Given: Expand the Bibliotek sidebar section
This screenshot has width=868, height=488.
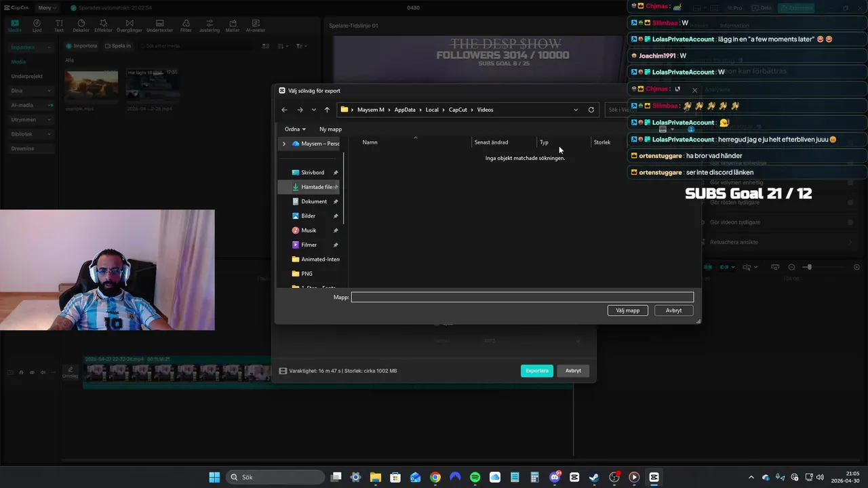Looking at the screenshot, I should 49,134.
